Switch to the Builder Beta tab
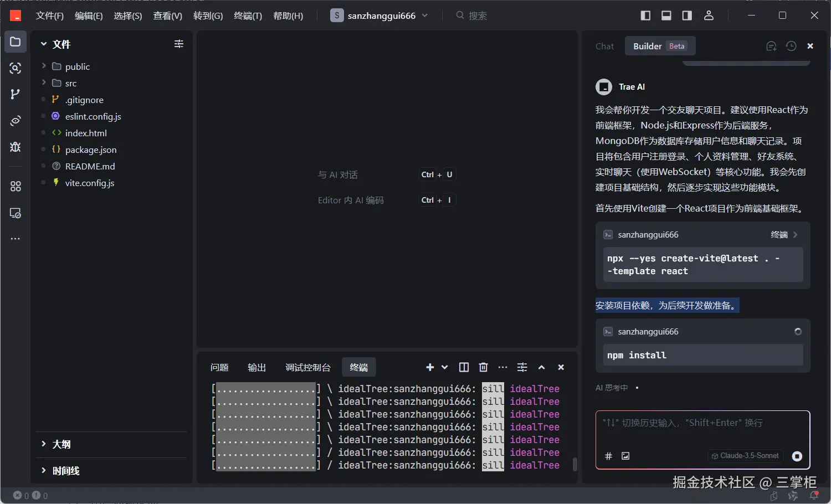Screen dimensions: 831x504 point(660,46)
